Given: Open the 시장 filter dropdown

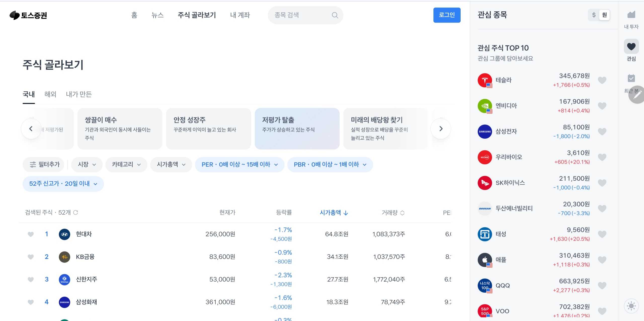Looking at the screenshot, I should (87, 165).
